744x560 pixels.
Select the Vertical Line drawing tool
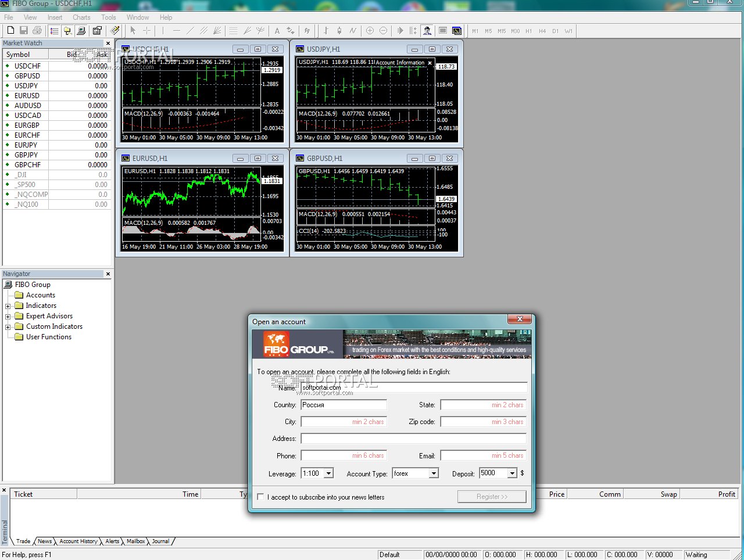click(x=163, y=30)
